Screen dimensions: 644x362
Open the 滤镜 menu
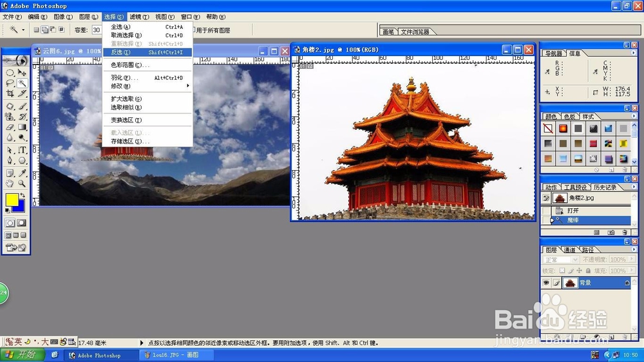(x=139, y=17)
